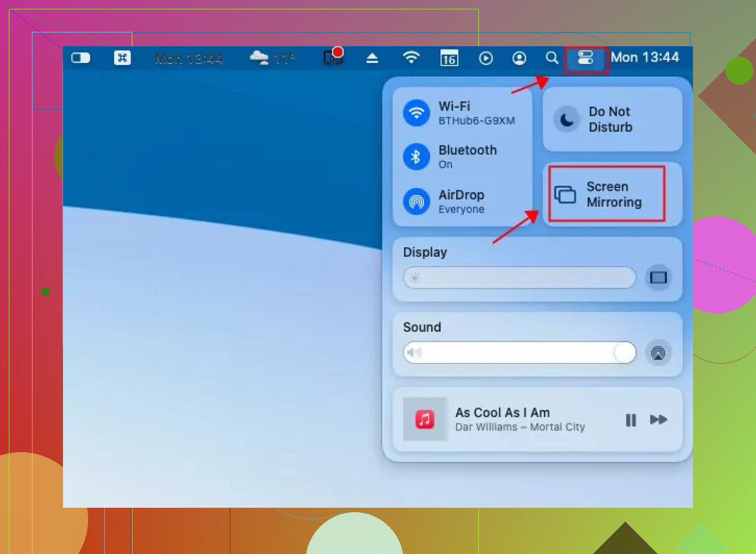
Task: Click the eject icon in menu bar
Action: click(372, 59)
